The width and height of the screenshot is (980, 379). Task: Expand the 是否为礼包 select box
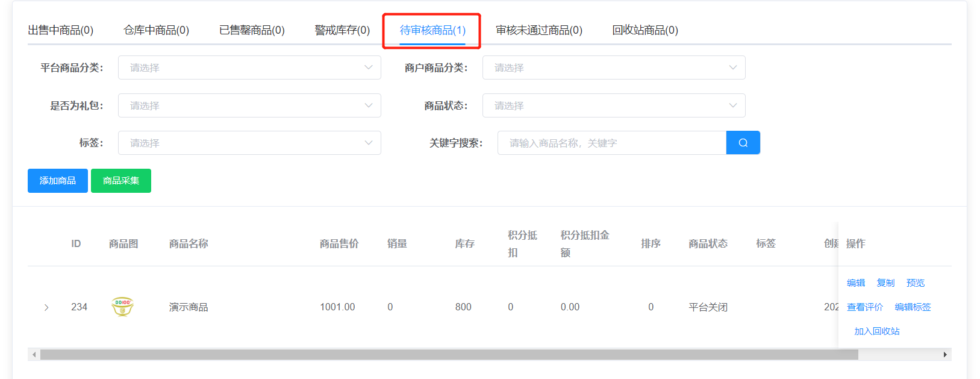[x=249, y=105]
